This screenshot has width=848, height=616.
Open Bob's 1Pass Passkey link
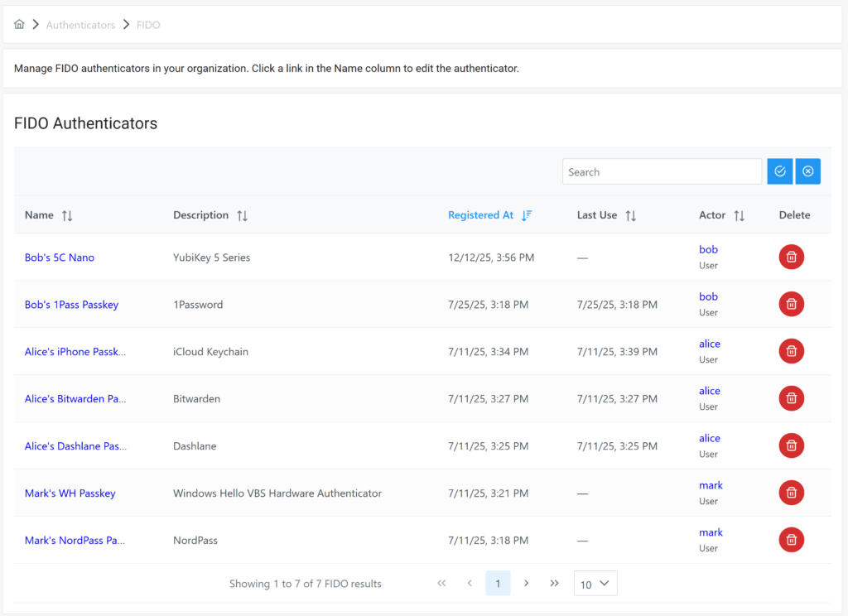click(x=71, y=305)
